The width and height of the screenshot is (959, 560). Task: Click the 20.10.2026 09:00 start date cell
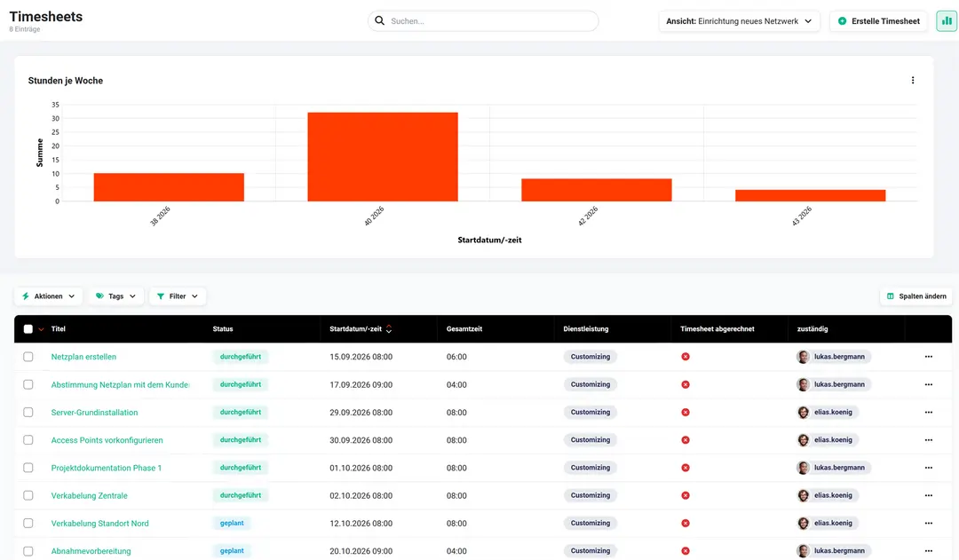coord(361,551)
